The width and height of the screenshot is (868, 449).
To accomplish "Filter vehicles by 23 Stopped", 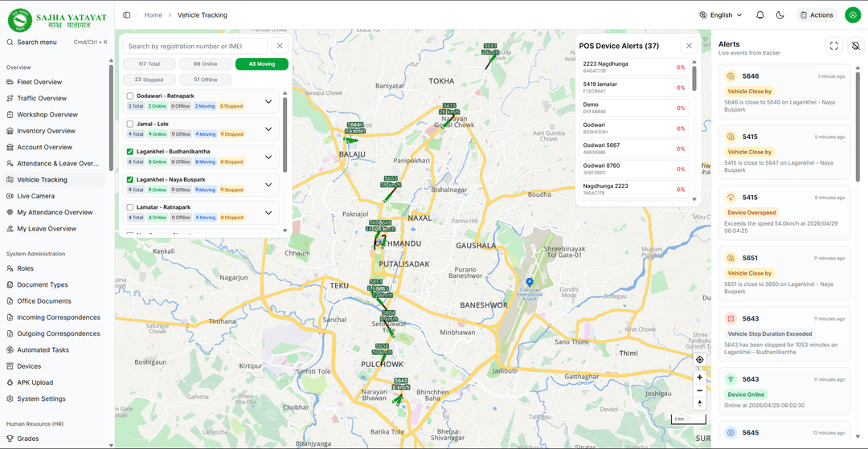I will click(149, 80).
